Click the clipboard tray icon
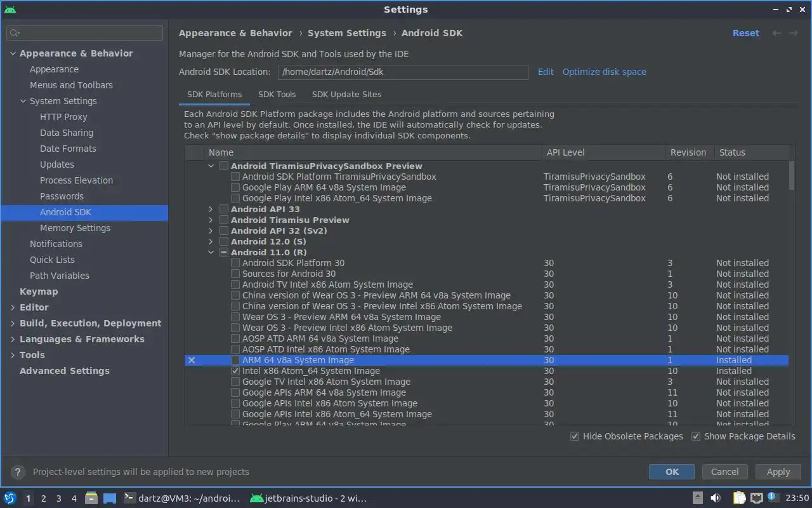Image resolution: width=812 pixels, height=508 pixels. [x=739, y=498]
